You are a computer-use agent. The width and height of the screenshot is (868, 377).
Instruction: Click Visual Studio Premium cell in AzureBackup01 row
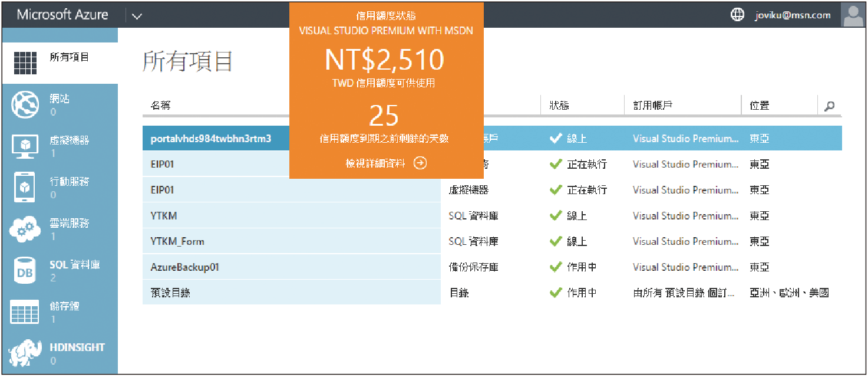[686, 267]
